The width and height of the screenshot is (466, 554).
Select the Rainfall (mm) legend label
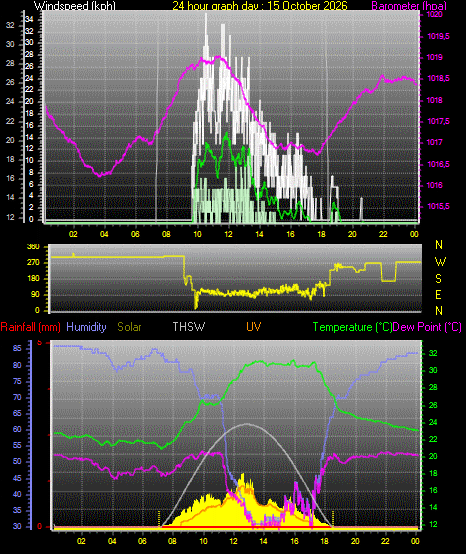(30, 327)
